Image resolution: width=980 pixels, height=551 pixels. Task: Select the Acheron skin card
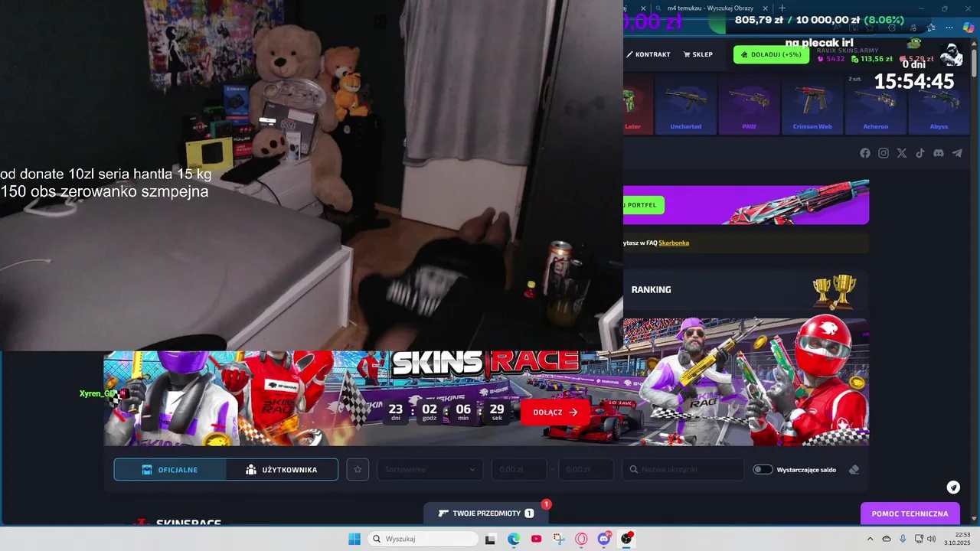coord(876,105)
